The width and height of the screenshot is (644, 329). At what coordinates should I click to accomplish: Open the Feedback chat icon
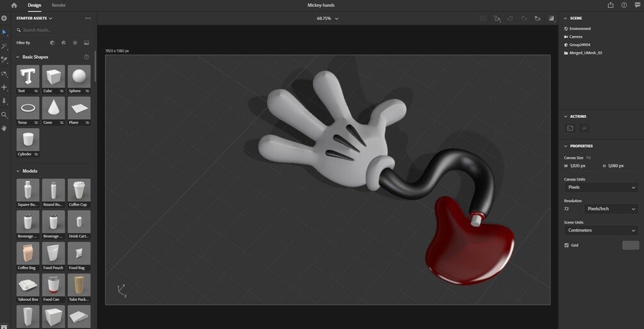637,5
